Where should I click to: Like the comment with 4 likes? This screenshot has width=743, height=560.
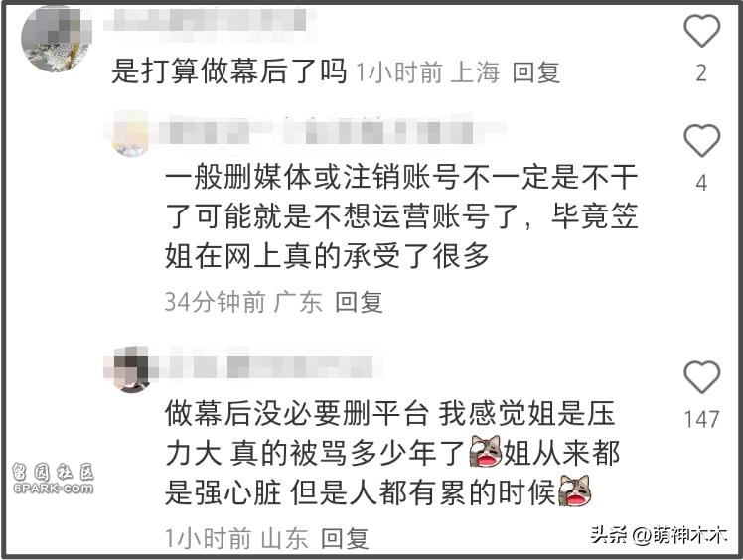[x=701, y=140]
